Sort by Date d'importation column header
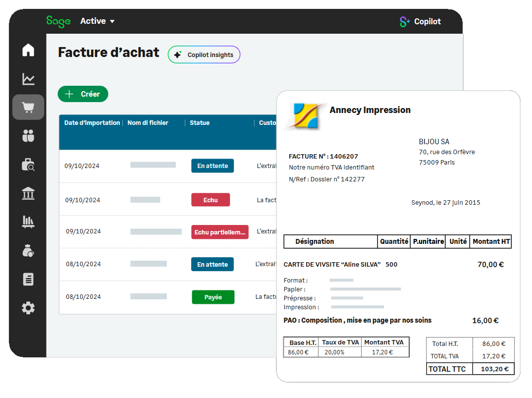This screenshot has width=532, height=398. coord(92,123)
